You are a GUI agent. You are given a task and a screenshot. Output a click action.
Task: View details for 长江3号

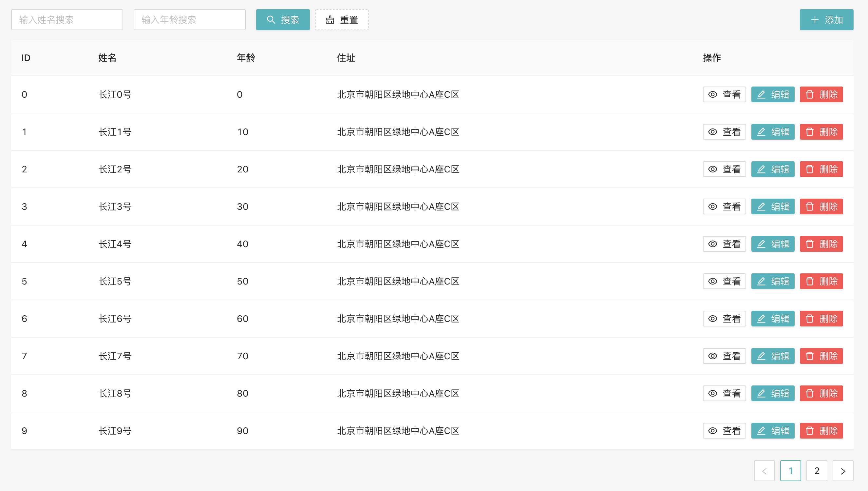724,207
